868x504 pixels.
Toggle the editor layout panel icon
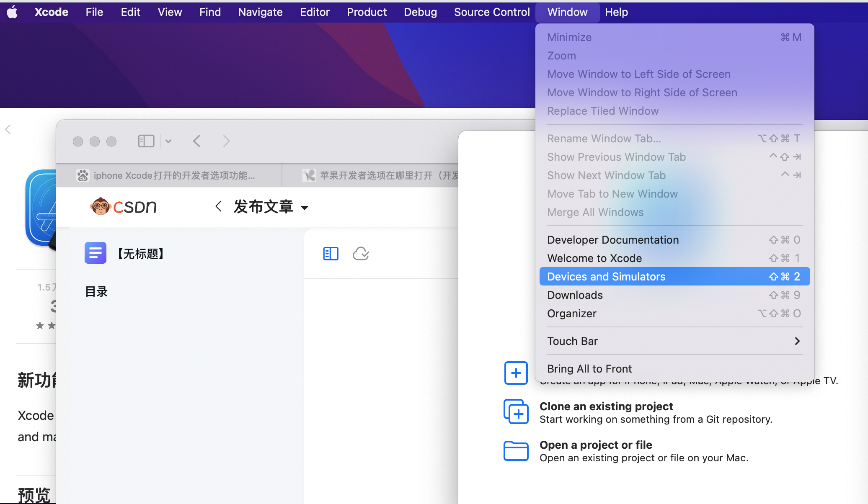tap(331, 254)
